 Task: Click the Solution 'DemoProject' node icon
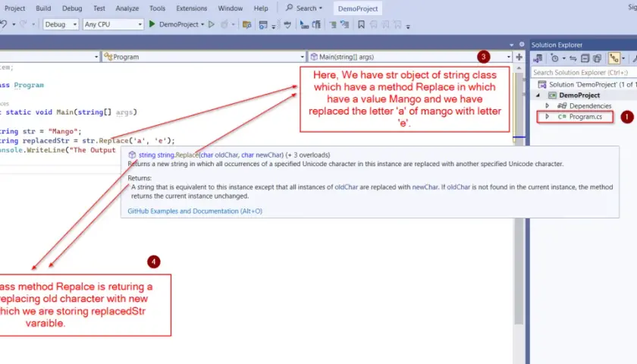click(542, 84)
